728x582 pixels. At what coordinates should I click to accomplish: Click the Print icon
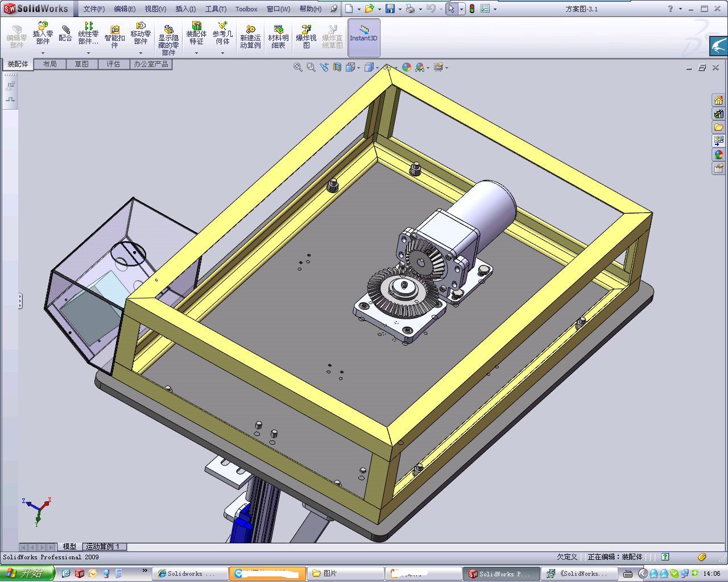(x=410, y=9)
